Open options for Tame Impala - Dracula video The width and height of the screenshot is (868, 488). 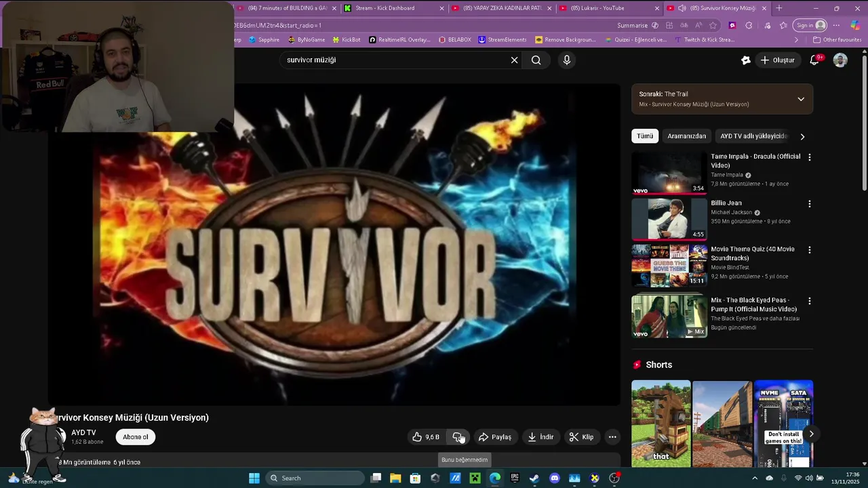pyautogui.click(x=809, y=157)
